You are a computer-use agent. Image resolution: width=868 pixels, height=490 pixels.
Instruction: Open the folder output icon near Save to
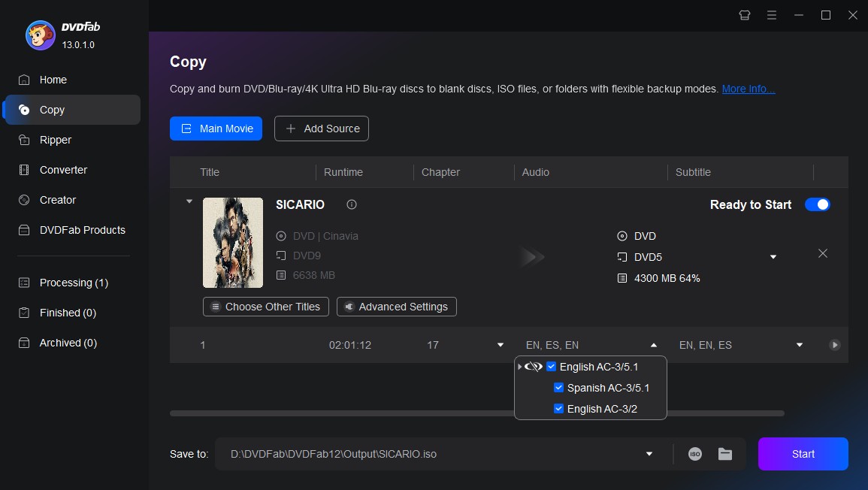(x=724, y=453)
